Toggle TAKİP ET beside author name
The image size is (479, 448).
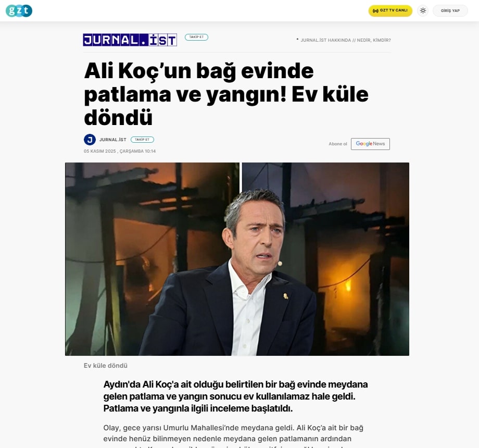pyautogui.click(x=142, y=140)
